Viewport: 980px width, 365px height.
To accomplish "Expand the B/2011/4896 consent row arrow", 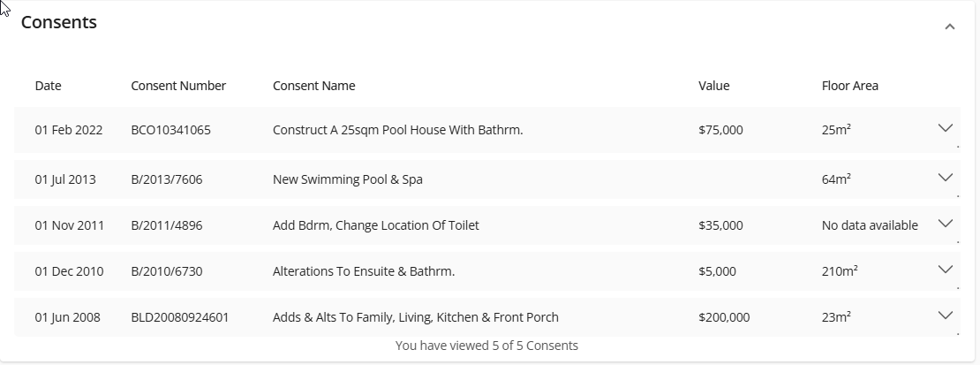I will (x=945, y=223).
